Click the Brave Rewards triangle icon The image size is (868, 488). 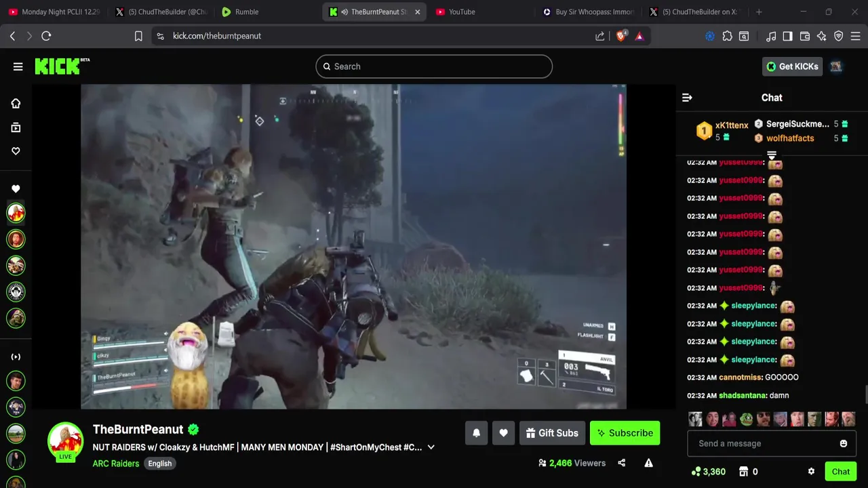pos(639,36)
